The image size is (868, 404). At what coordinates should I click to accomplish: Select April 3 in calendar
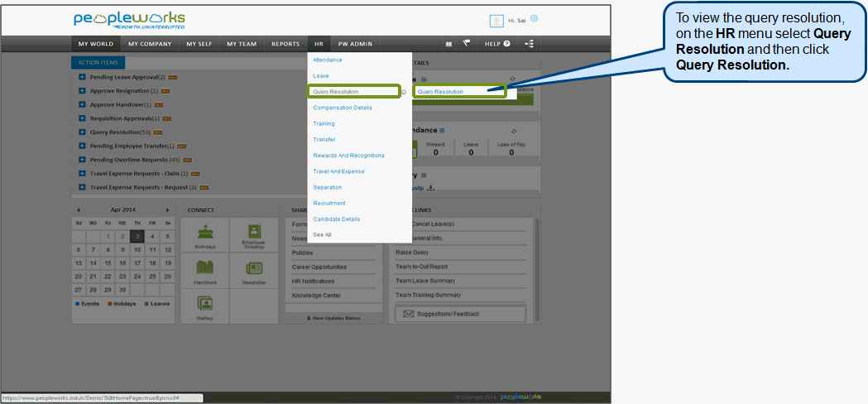[137, 237]
